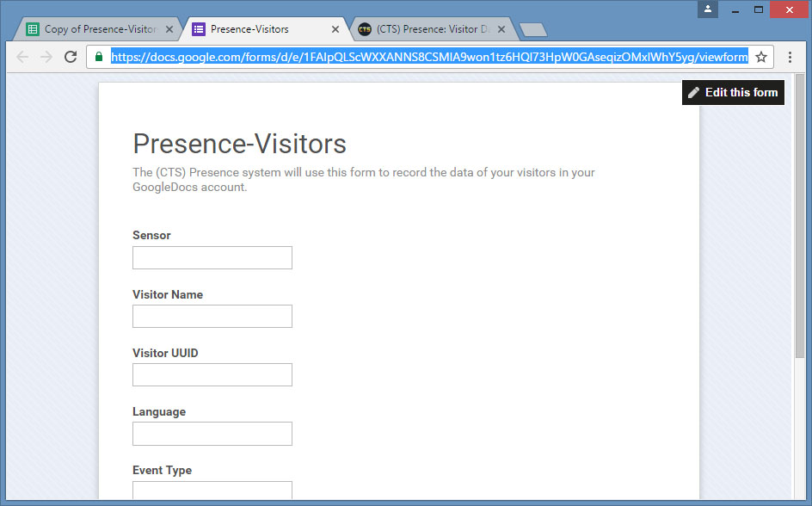Close the Copy of Presence-Visitors tab

tap(169, 29)
